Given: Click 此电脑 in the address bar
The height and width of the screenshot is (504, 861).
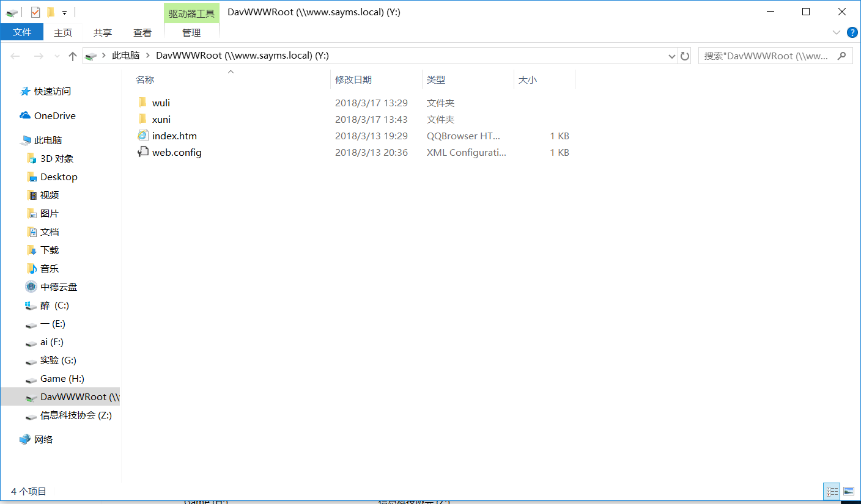Looking at the screenshot, I should (x=125, y=56).
